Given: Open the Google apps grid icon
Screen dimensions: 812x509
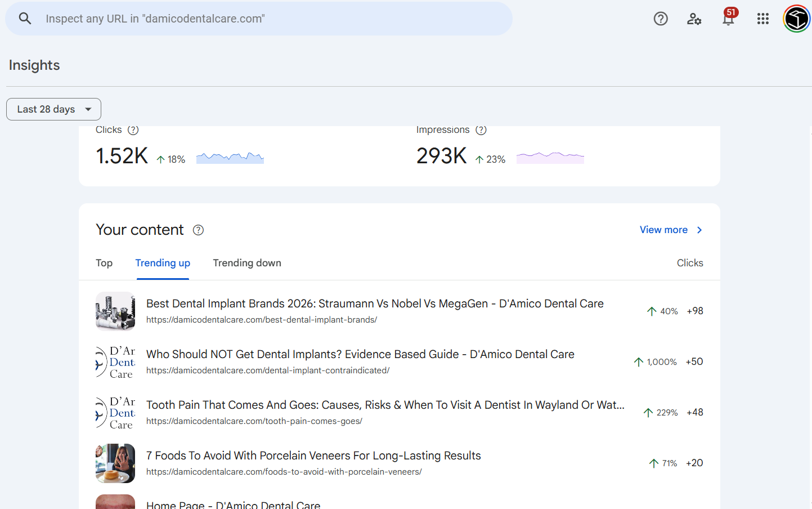Looking at the screenshot, I should (x=763, y=19).
